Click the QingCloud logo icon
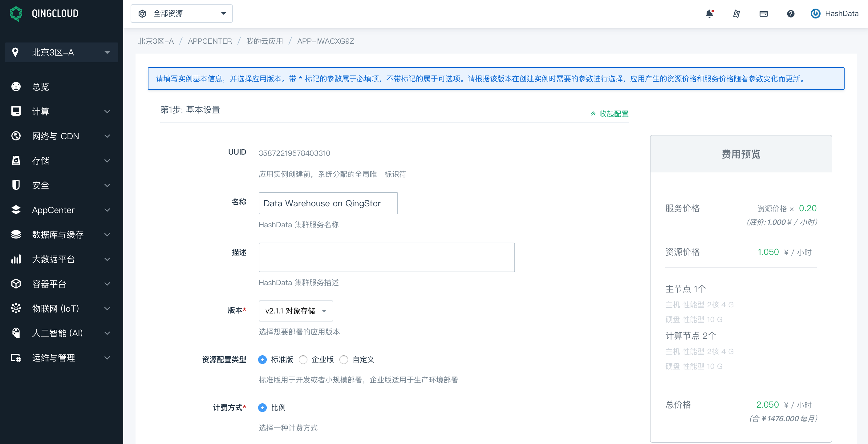Viewport: 868px width, 444px height. pos(16,14)
